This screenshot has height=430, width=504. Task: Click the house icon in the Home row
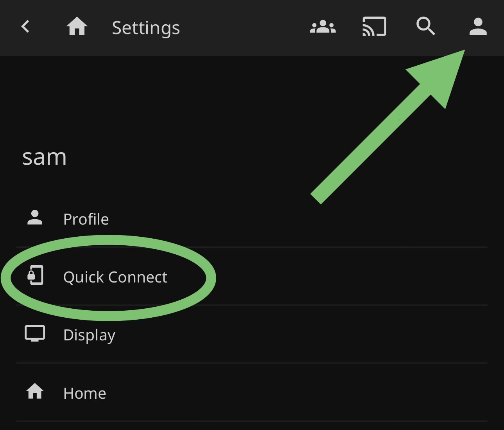tap(35, 391)
